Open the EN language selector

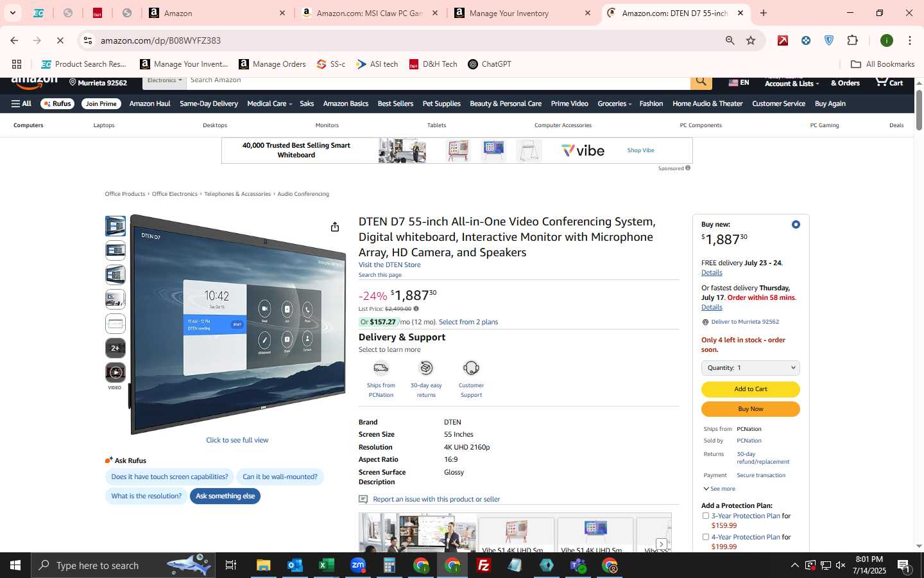coord(739,83)
